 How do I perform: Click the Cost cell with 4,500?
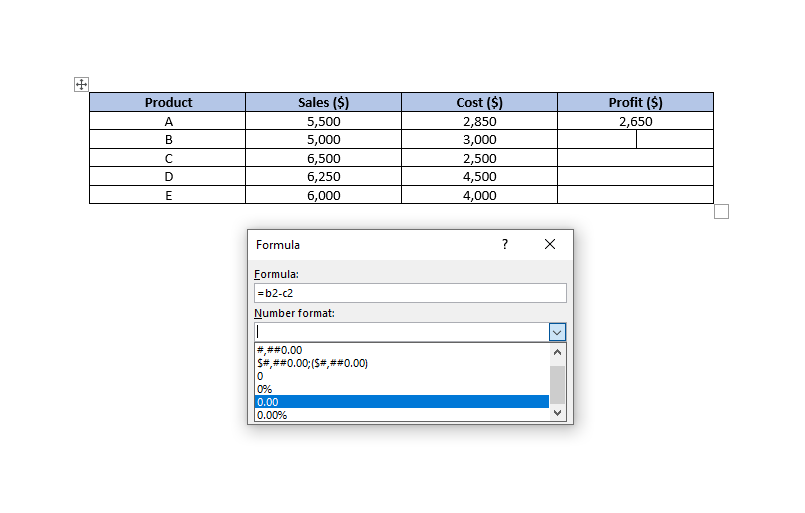(479, 177)
